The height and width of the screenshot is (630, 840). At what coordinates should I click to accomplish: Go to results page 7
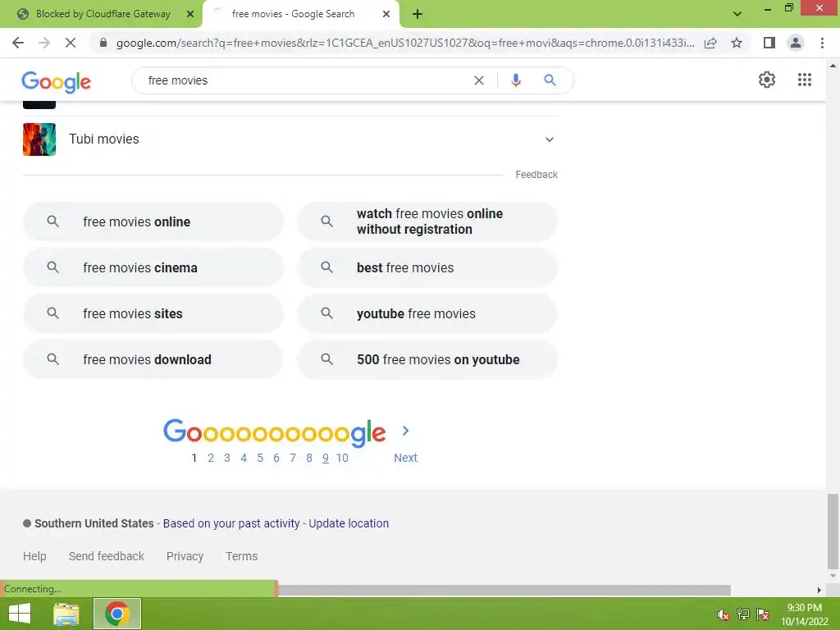coord(293,458)
